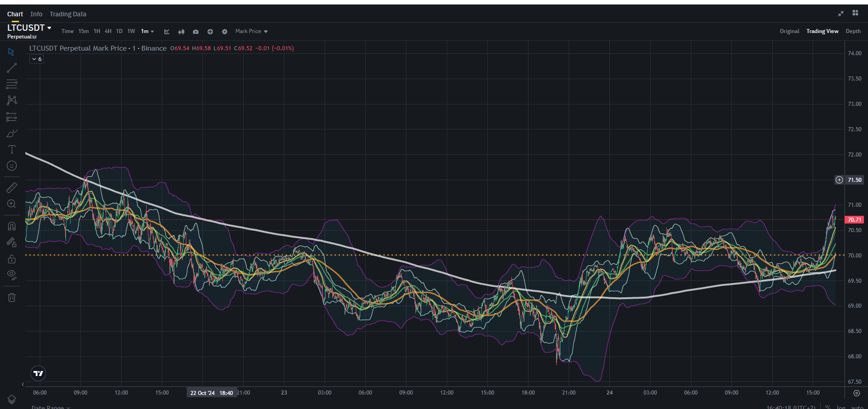Select the brush drawing tool
This screenshot has height=409, width=868.
click(12, 133)
